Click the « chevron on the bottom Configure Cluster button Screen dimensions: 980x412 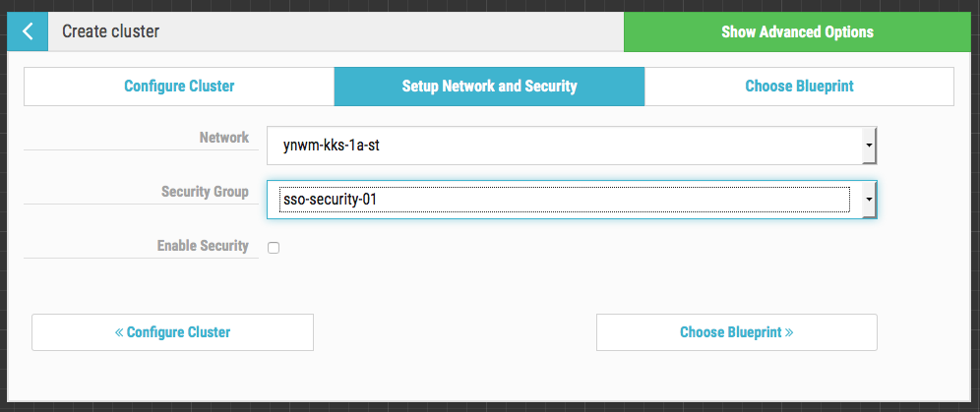point(119,332)
